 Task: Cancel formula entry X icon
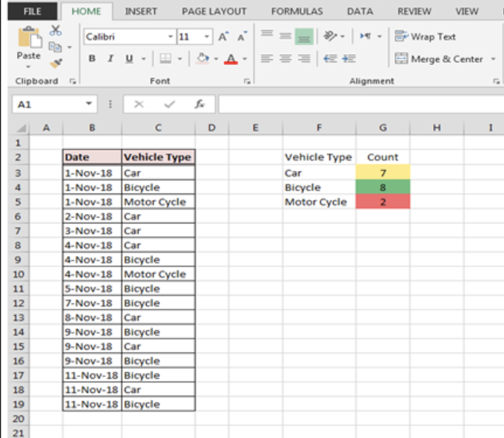tap(139, 104)
